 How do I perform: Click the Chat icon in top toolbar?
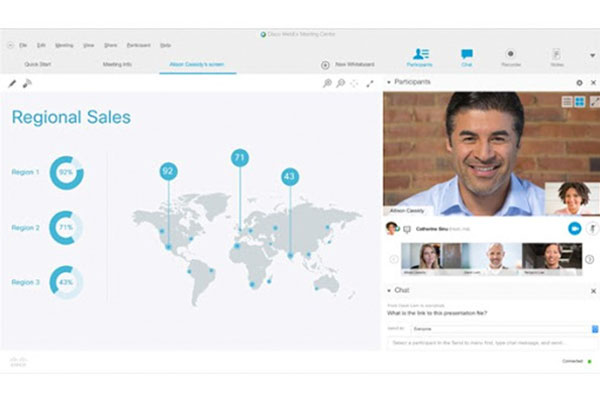[466, 56]
